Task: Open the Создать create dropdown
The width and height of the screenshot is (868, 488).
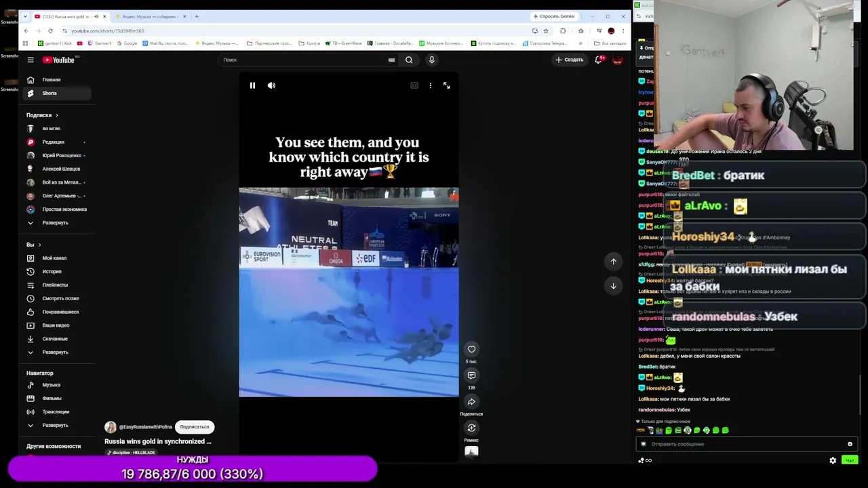Action: (569, 60)
